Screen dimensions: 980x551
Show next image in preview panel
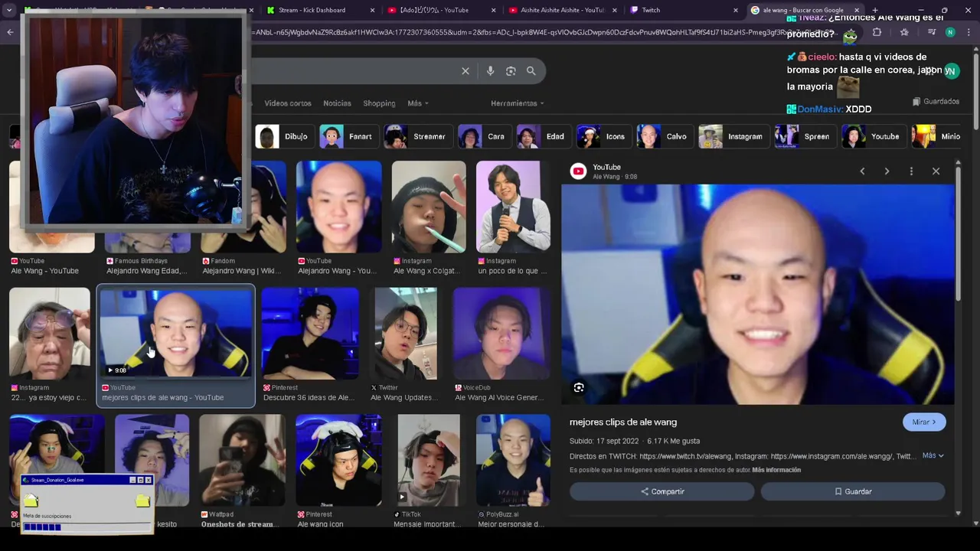(887, 171)
